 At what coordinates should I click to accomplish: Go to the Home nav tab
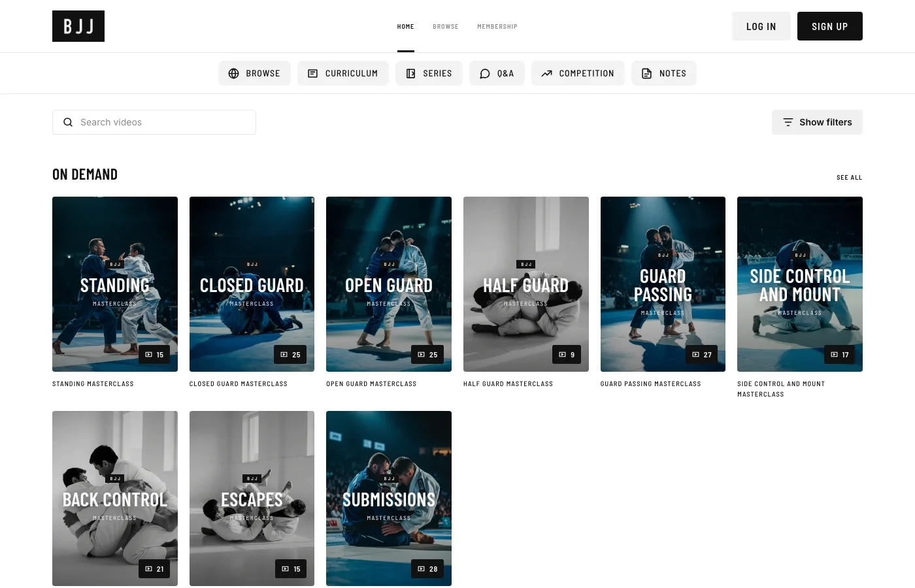tap(406, 27)
